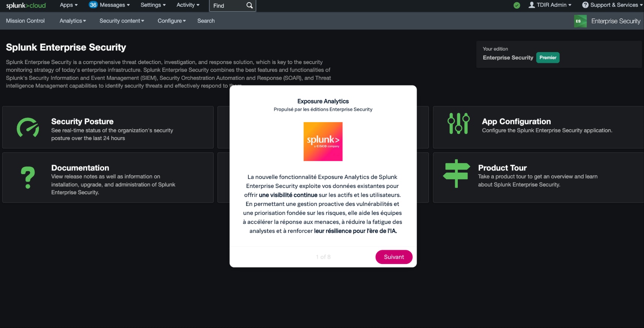
Task: Click the Documentation question mark icon
Action: pyautogui.click(x=28, y=177)
